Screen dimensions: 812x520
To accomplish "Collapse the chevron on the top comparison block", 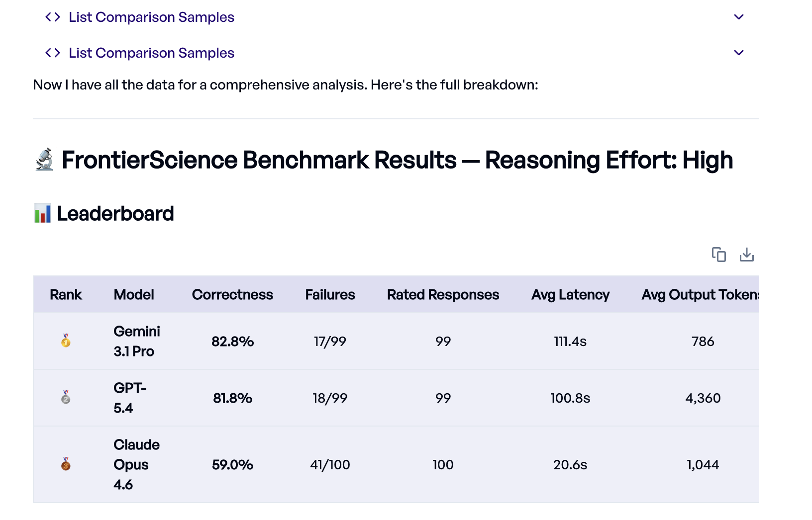I will click(x=739, y=17).
